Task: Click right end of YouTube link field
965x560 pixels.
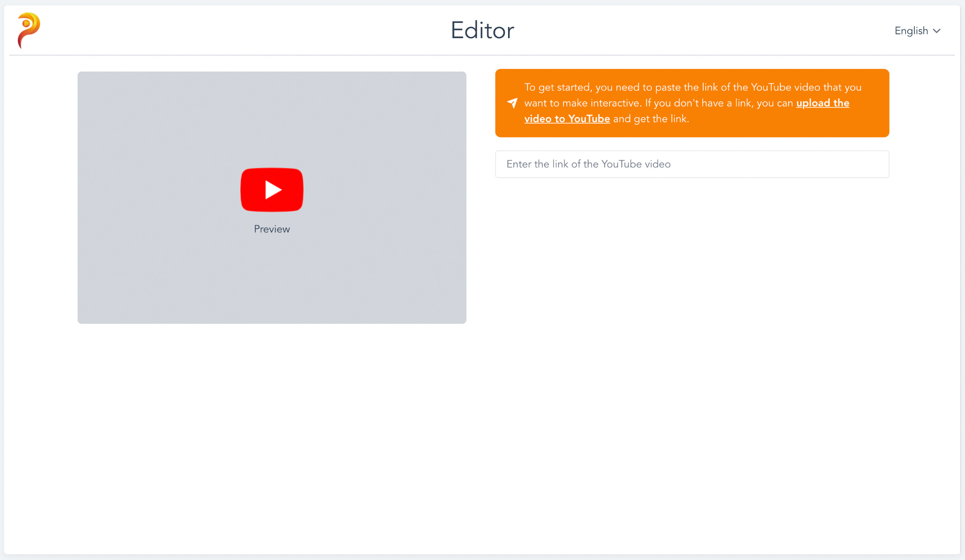Action: tap(876, 164)
